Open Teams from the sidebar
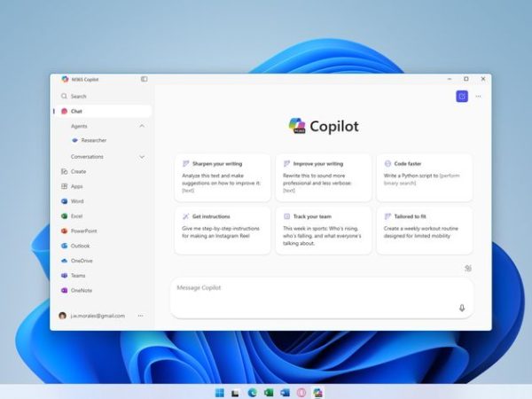Screen dimensions: 532x399 pos(79,276)
